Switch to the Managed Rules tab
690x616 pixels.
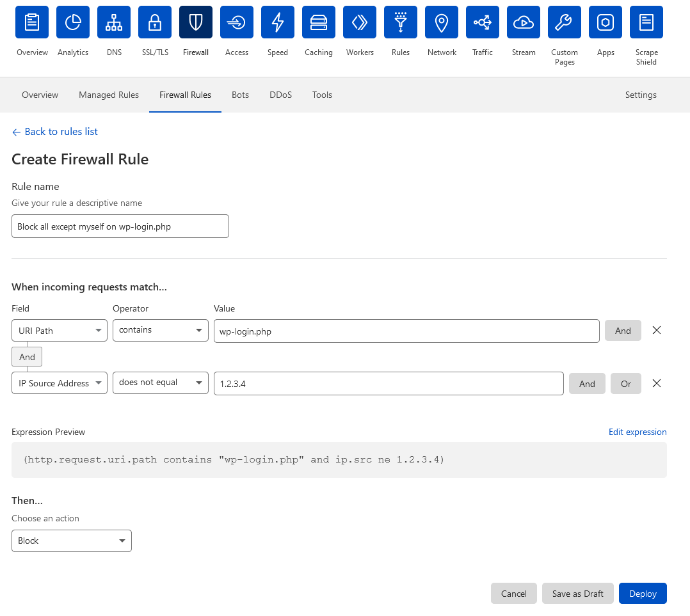click(109, 95)
